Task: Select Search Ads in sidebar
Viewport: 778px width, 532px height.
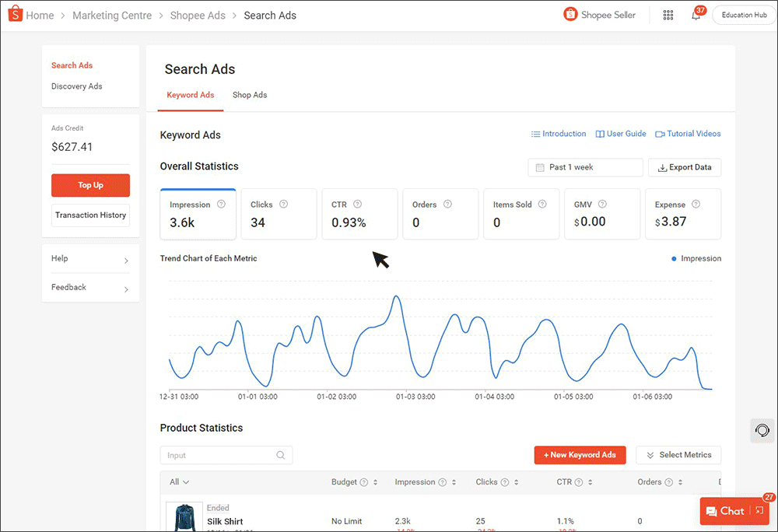Action: [72, 65]
